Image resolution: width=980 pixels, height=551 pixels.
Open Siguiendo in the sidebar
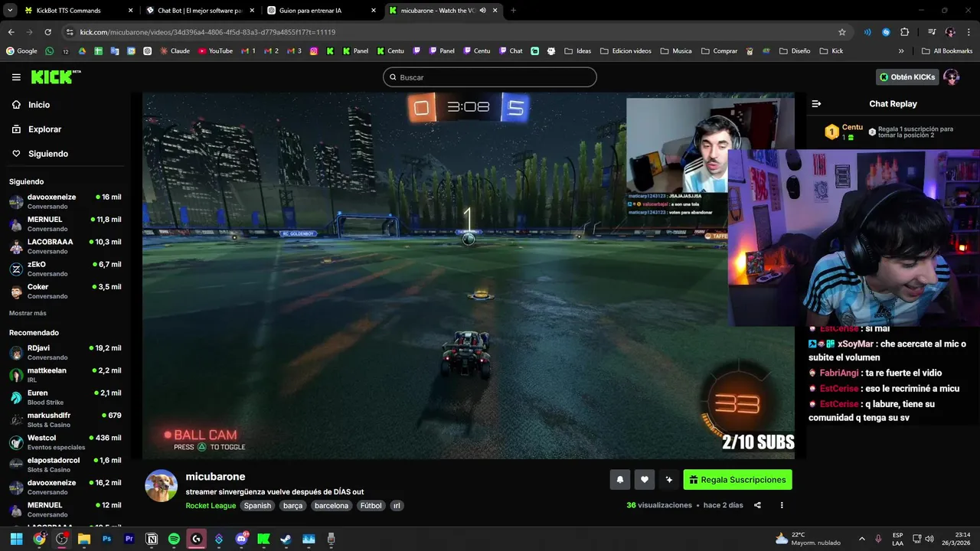click(x=48, y=154)
